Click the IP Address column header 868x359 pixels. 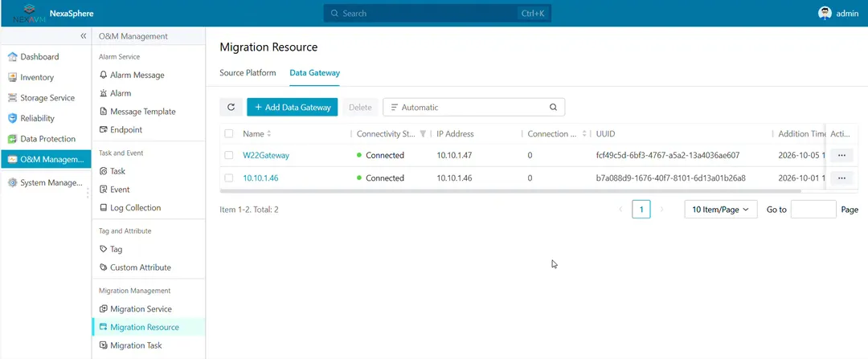(x=455, y=134)
